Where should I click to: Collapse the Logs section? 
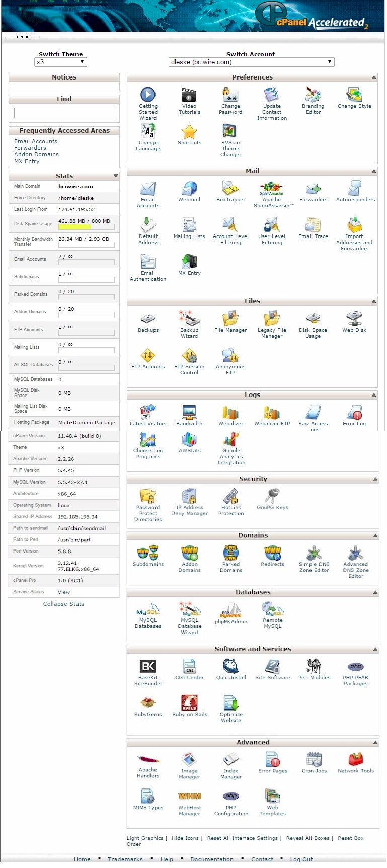[374, 395]
